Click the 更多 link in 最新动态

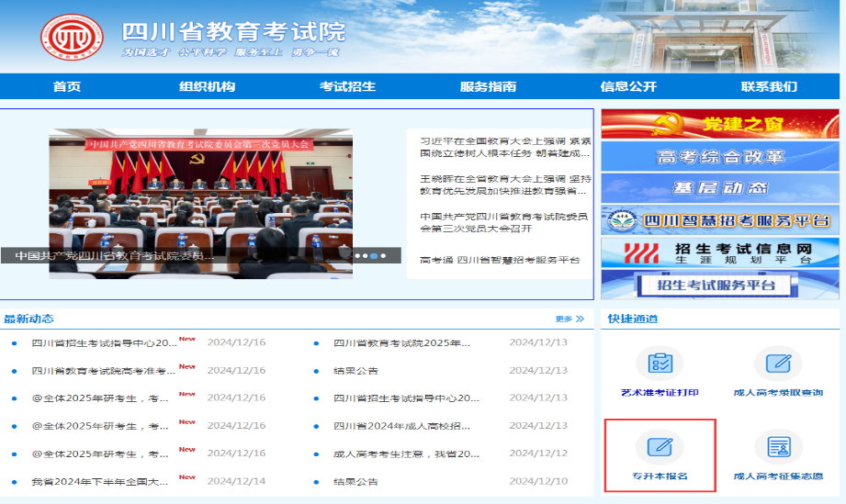(564, 319)
